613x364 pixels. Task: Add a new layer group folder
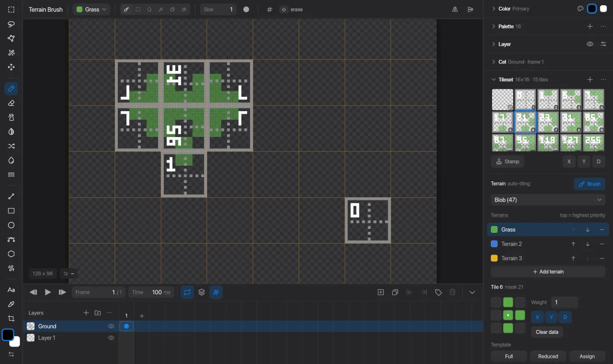click(x=98, y=313)
